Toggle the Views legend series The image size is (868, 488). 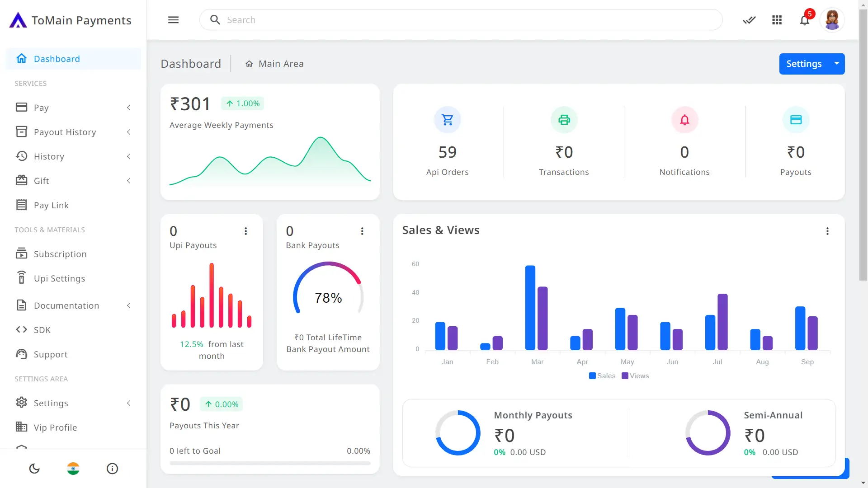tap(635, 376)
